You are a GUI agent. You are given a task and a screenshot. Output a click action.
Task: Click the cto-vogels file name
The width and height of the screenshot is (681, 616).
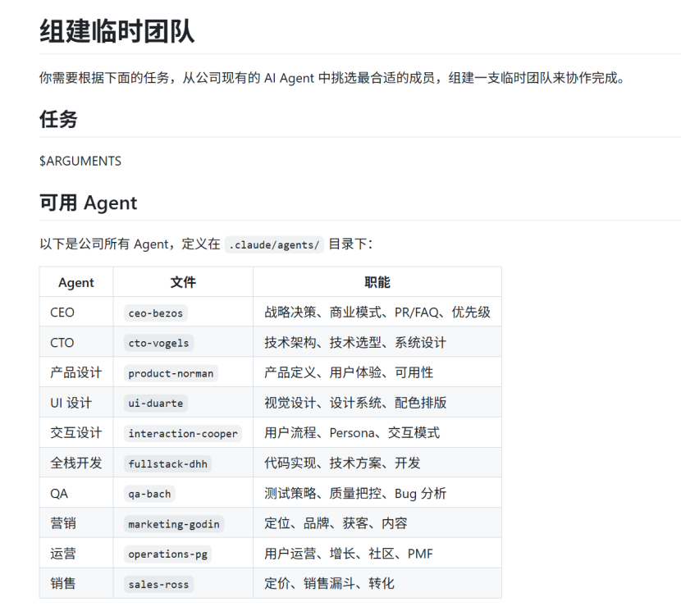(x=158, y=343)
